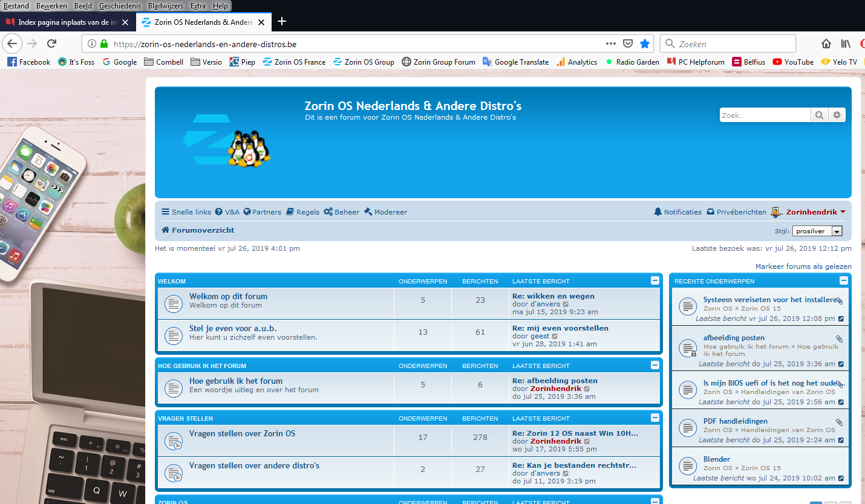Open the Geschiedenis menu
Screen dimensions: 865x504
point(120,6)
